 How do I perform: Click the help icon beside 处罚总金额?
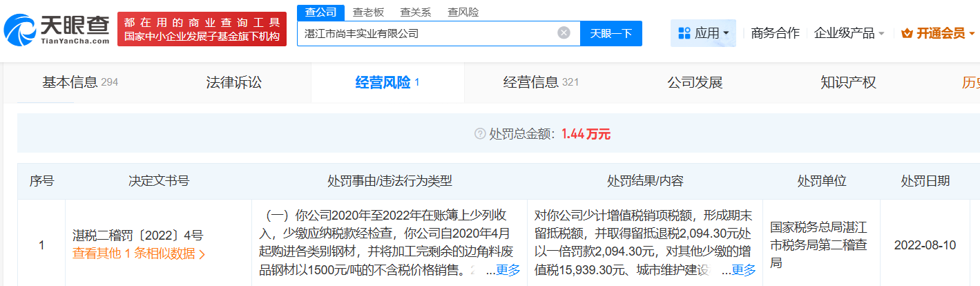(x=480, y=134)
